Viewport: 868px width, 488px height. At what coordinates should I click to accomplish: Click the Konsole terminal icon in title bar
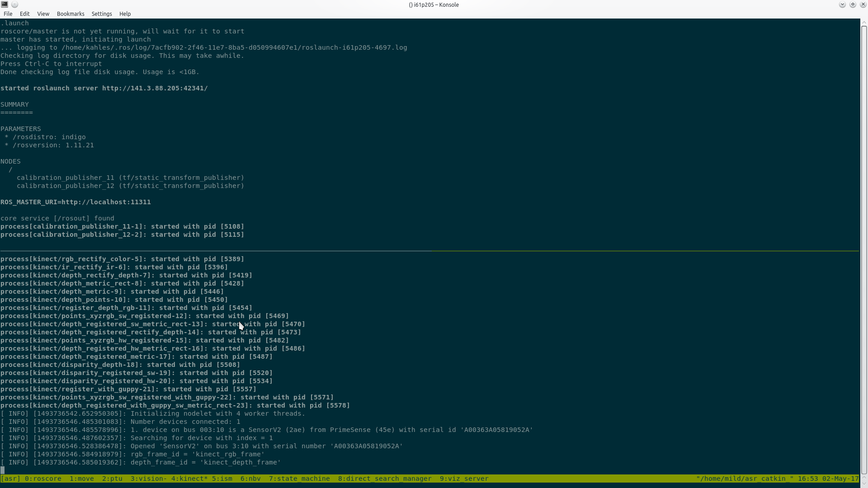(x=5, y=5)
